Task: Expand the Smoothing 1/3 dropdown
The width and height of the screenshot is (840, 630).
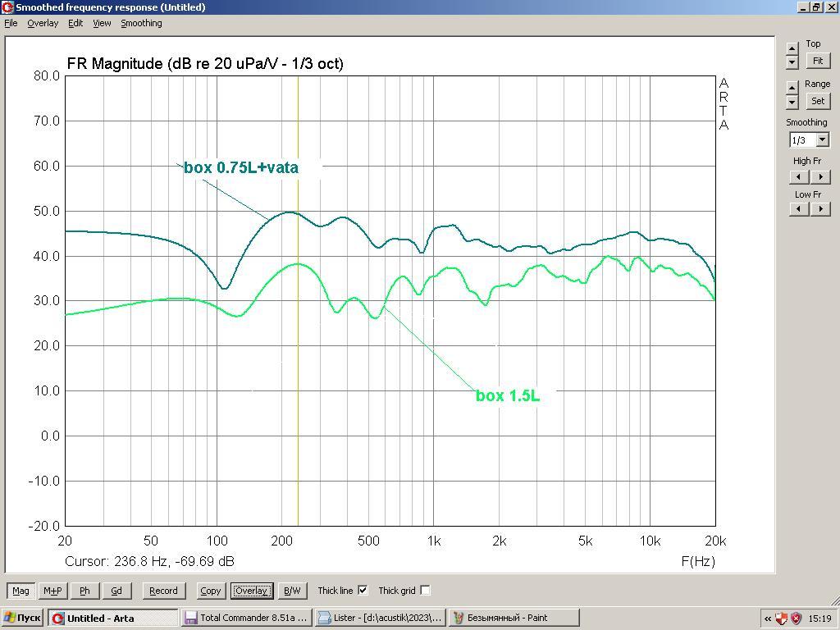Action: 822,140
